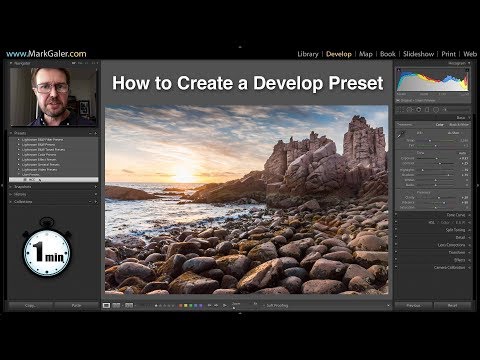
Task: Expand the Split Toning panel
Action: point(469,230)
